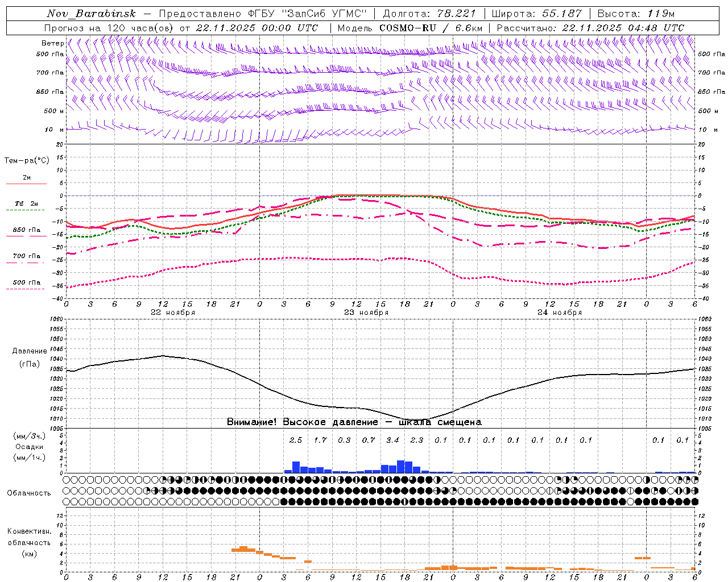Click the '22 ноября' date label

(173, 313)
